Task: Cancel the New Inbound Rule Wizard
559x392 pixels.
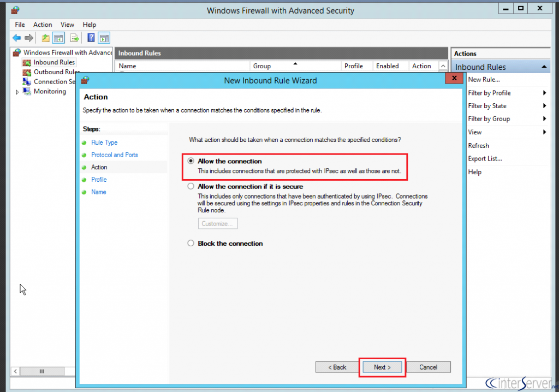Action: pos(428,367)
